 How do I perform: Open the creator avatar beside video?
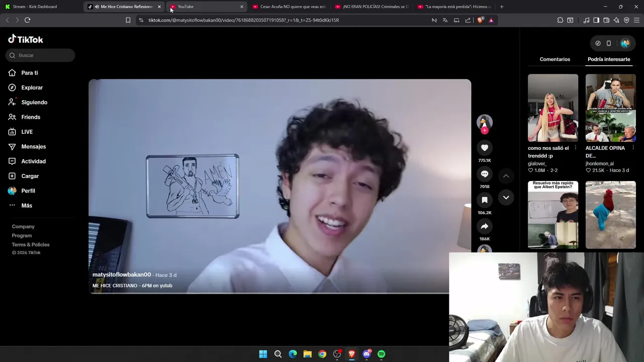[485, 122]
